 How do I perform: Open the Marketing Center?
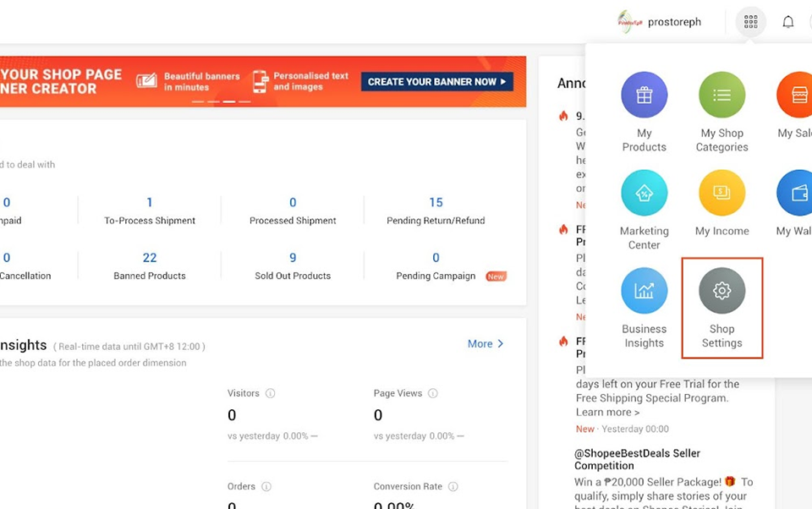coord(645,210)
